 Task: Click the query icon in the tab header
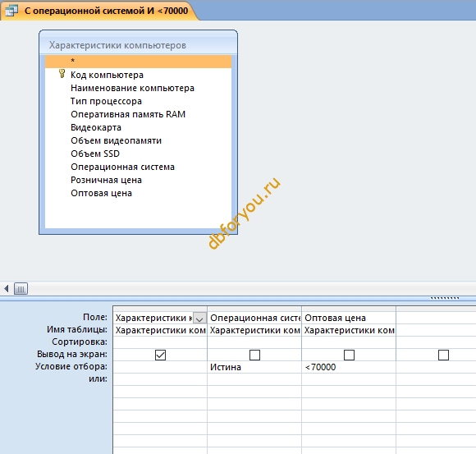pyautogui.click(x=11, y=11)
